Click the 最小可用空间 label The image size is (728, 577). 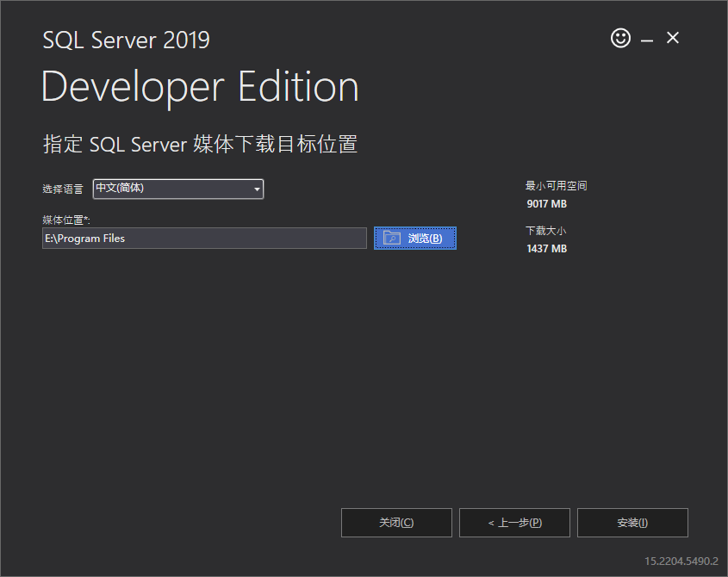pyautogui.click(x=557, y=186)
